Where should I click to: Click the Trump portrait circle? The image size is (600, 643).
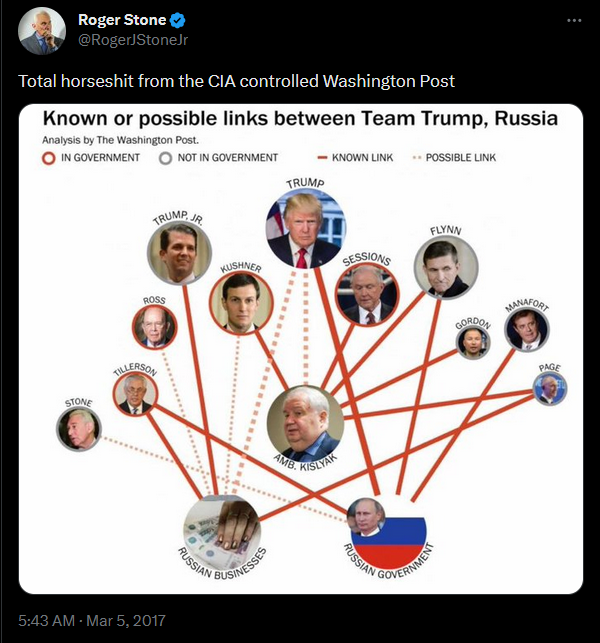click(x=306, y=229)
